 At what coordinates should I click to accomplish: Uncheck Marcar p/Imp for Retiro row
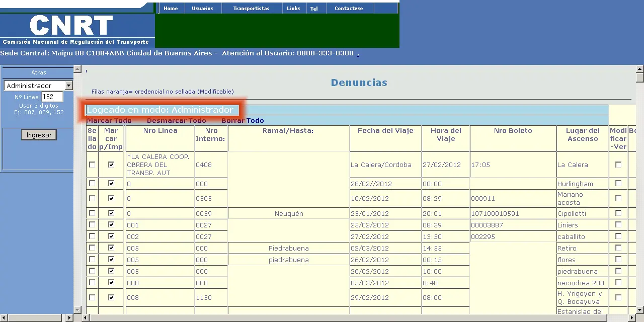tap(111, 248)
